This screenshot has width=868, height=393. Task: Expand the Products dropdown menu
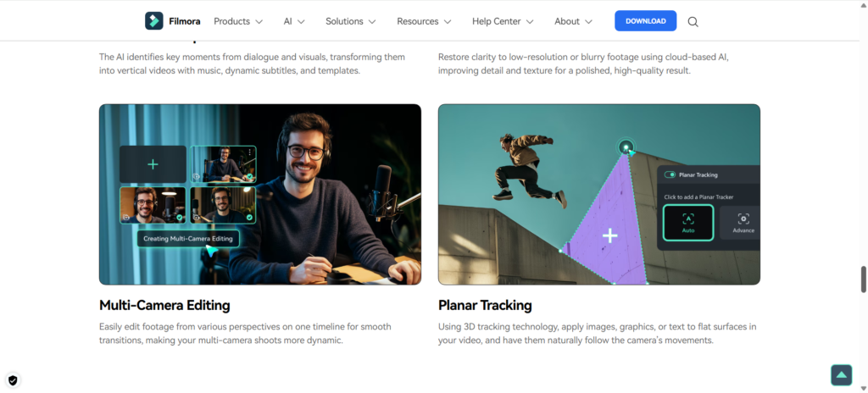[237, 21]
